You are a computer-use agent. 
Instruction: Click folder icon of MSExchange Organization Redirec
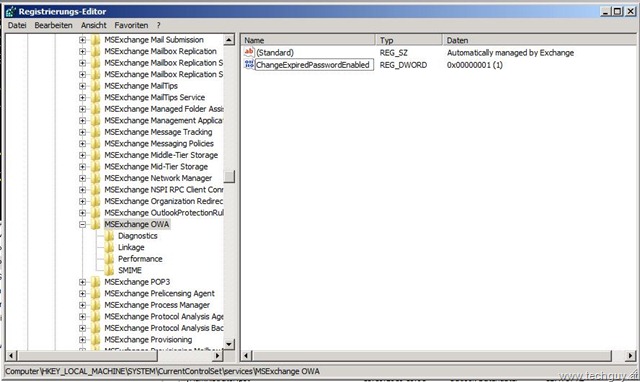pyautogui.click(x=96, y=201)
